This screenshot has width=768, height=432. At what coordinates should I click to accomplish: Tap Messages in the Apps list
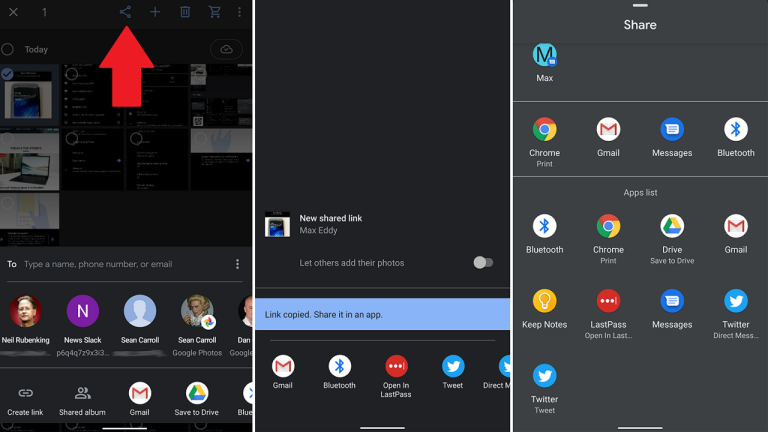pyautogui.click(x=672, y=309)
